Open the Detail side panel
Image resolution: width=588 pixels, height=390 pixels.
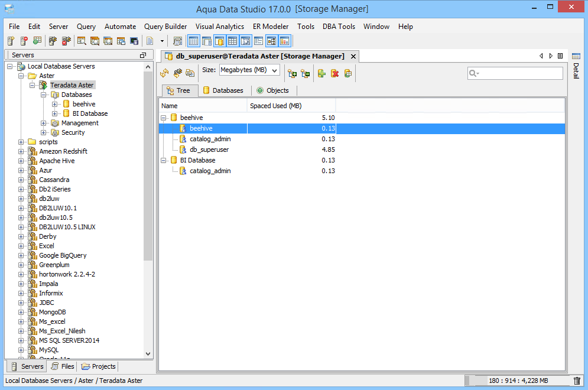[x=576, y=66]
